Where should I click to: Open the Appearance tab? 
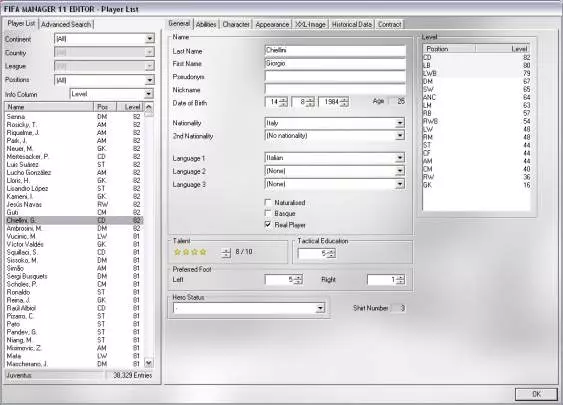point(272,24)
